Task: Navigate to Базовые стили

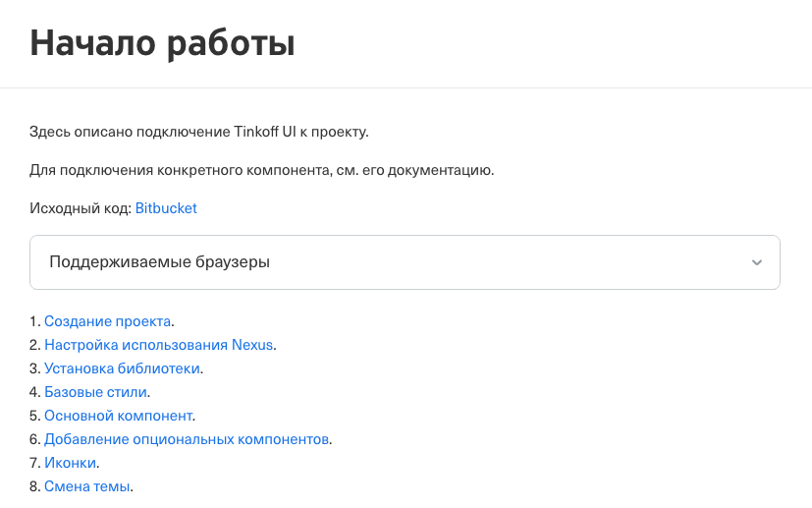Action: [95, 392]
